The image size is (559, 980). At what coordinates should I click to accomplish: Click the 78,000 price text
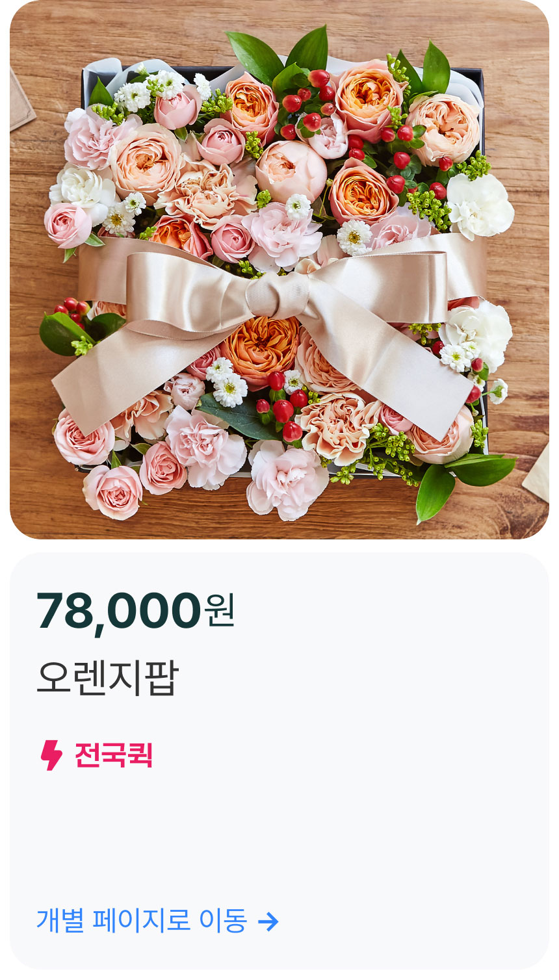(118, 612)
